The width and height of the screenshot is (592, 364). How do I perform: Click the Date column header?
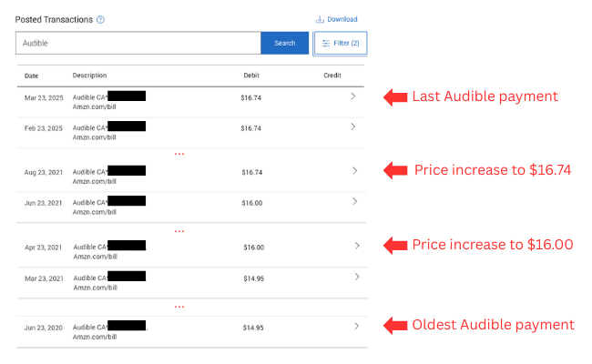31,76
